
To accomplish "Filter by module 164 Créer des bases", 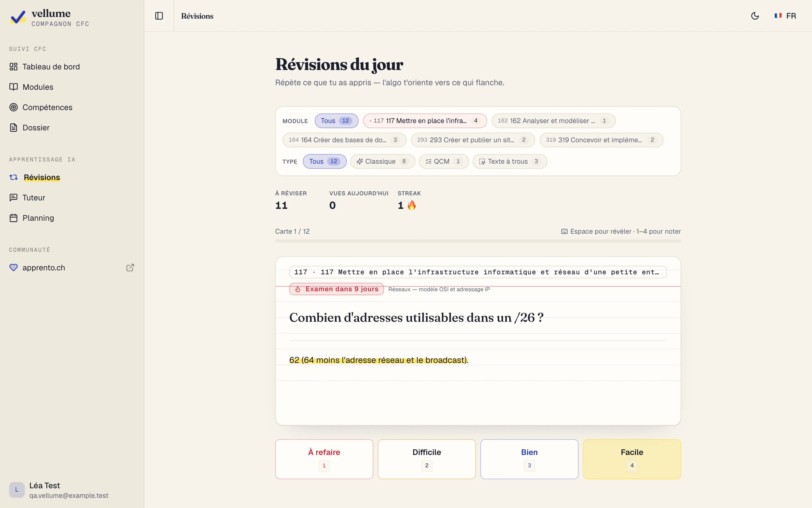I will click(x=344, y=140).
